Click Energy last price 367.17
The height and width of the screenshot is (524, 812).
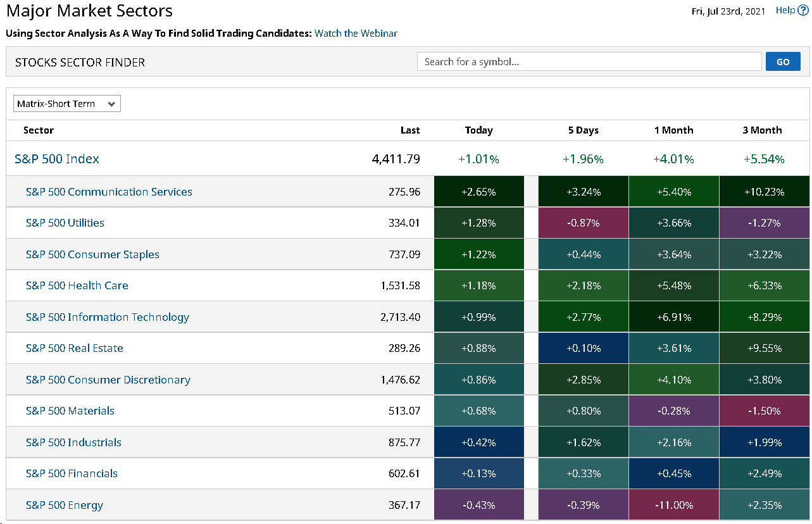pyautogui.click(x=404, y=505)
